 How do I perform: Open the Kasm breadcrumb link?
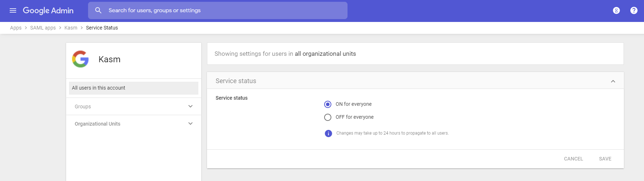tap(71, 28)
